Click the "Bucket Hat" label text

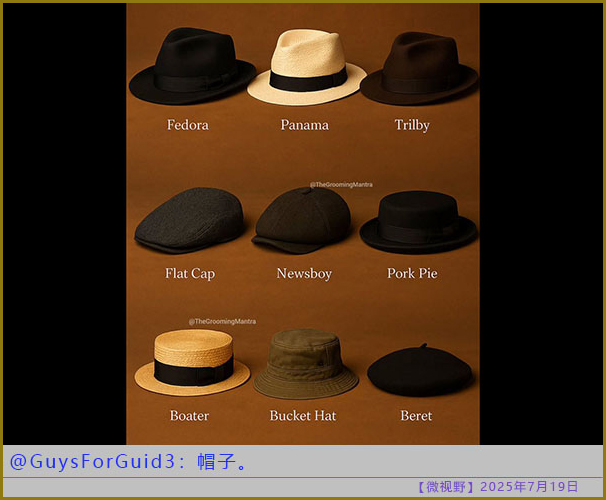303,415
